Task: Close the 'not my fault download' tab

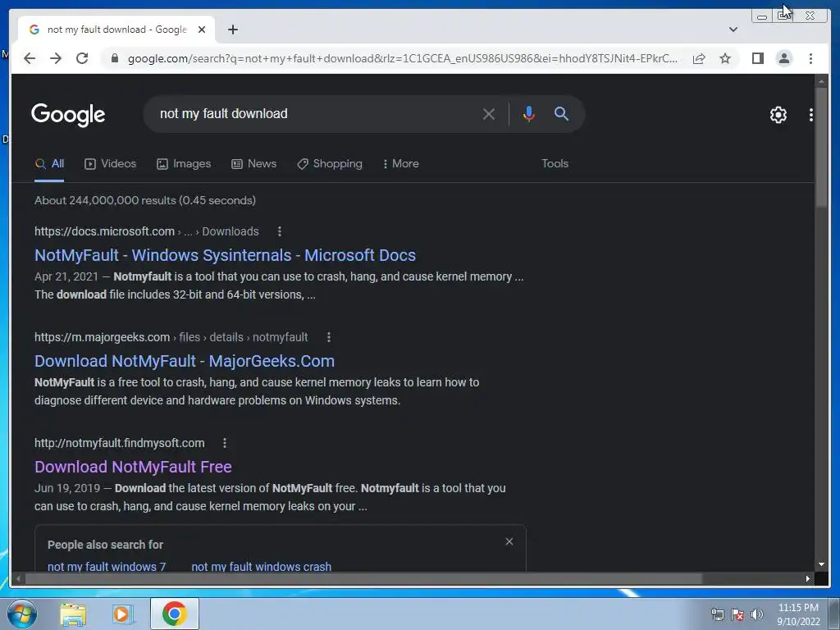Action: pyautogui.click(x=202, y=30)
